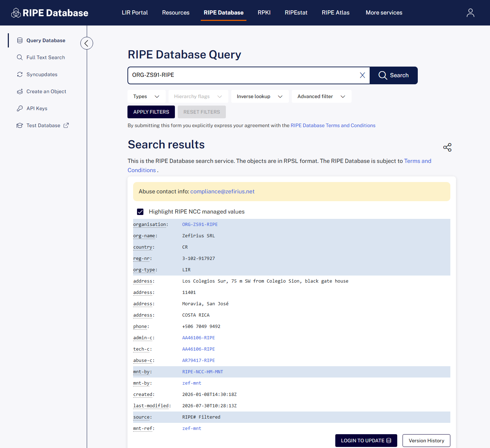Uncheck Highlight RIPE NCC managed values

(140, 212)
